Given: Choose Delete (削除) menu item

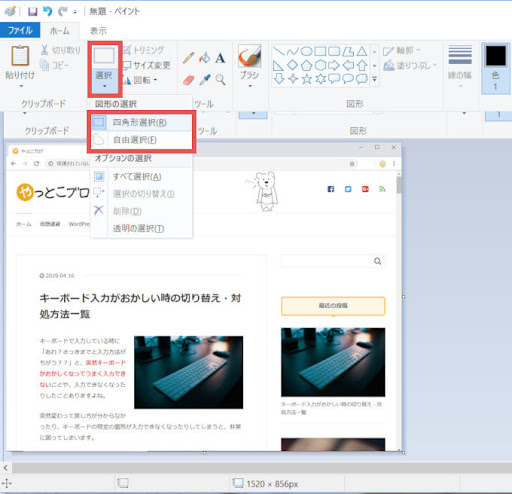Looking at the screenshot, I should [141, 211].
